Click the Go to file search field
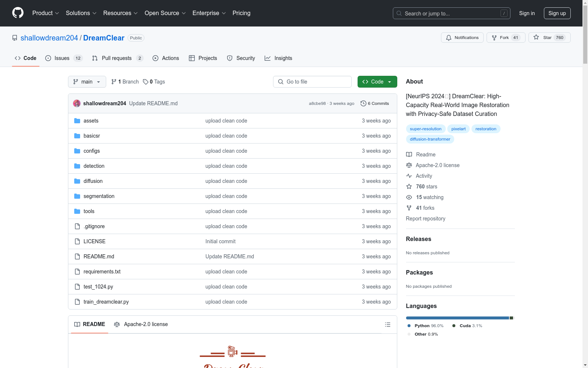Screen dimensions: 588x368 [x=312, y=82]
